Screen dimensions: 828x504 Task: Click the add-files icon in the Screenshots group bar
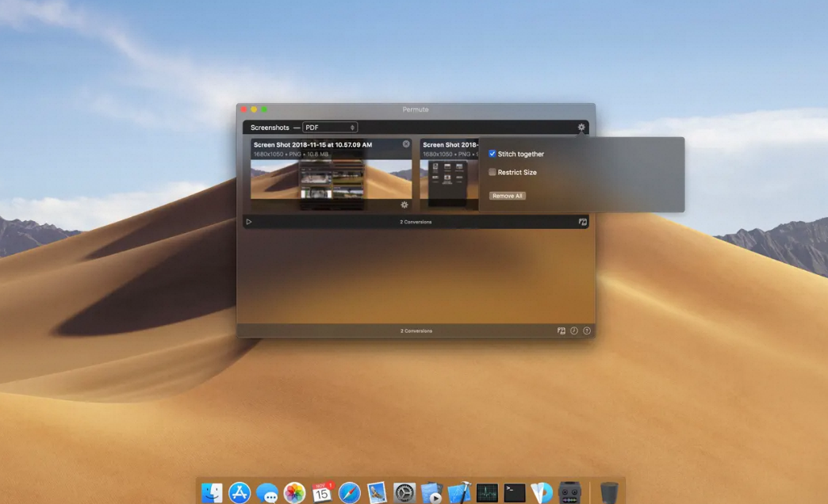click(x=582, y=222)
